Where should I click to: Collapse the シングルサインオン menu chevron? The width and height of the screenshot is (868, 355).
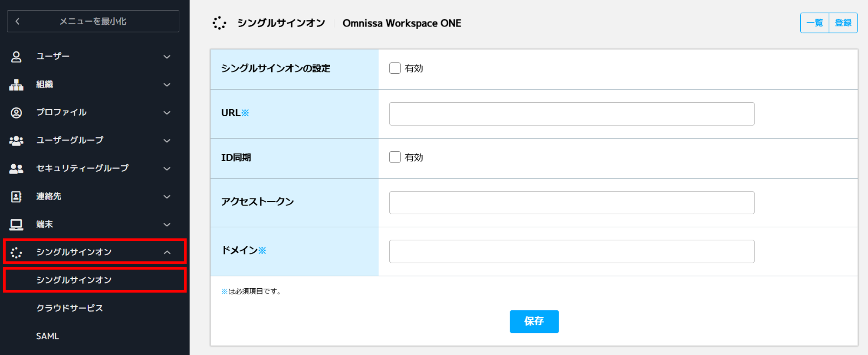[x=167, y=252]
